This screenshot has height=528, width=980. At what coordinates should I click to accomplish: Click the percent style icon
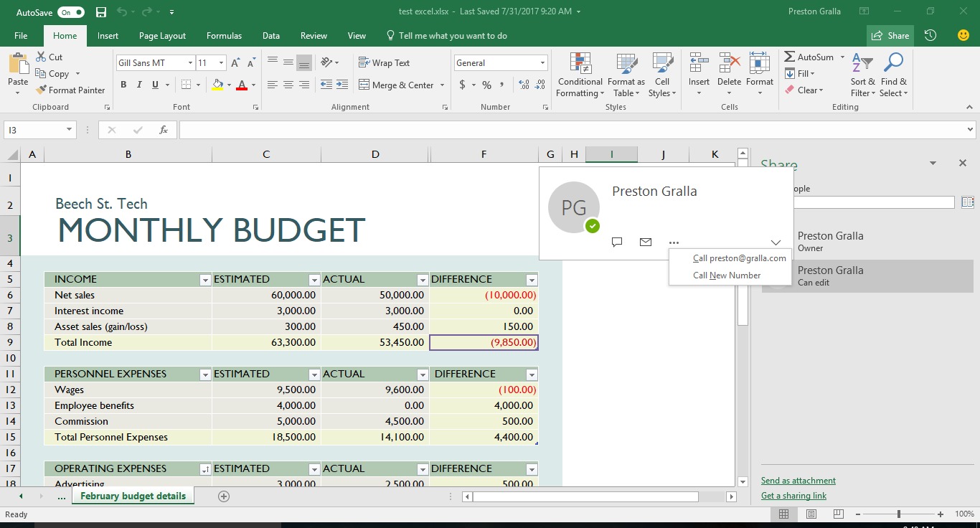pos(486,85)
